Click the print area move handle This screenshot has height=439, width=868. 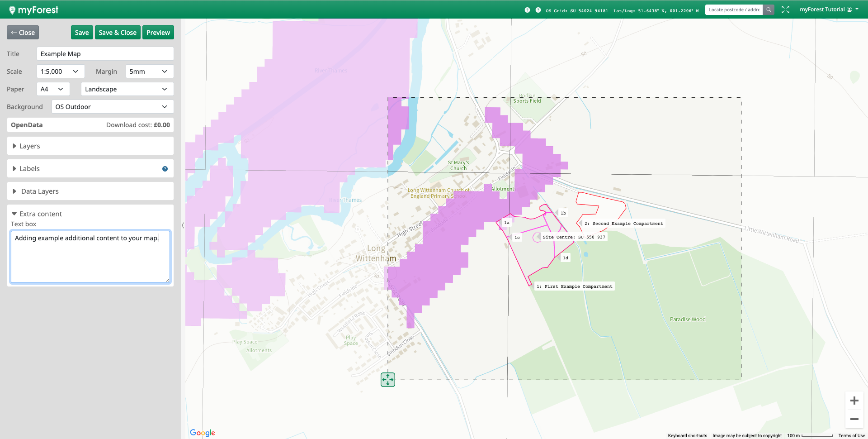click(388, 380)
